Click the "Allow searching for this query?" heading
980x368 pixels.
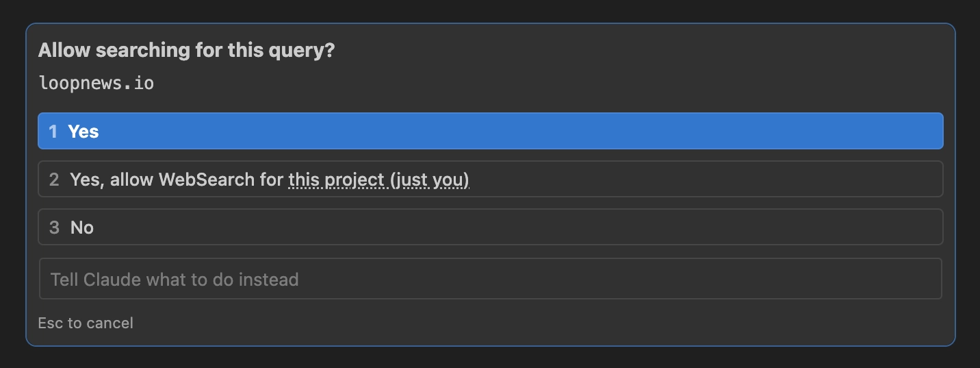coord(186,50)
